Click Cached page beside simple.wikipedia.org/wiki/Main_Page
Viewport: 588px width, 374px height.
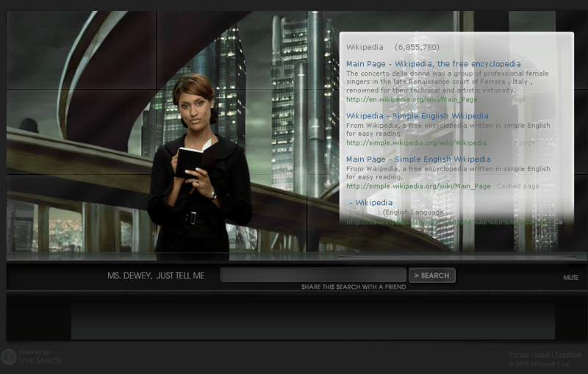(517, 186)
